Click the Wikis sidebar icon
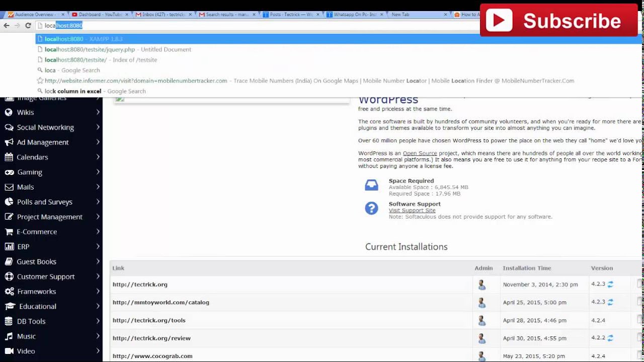644x362 pixels. (x=9, y=113)
